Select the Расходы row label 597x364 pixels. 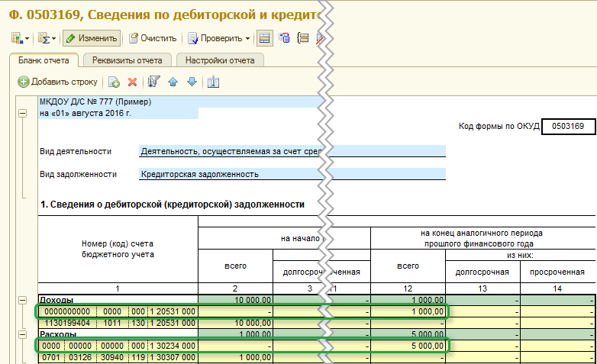click(x=58, y=334)
